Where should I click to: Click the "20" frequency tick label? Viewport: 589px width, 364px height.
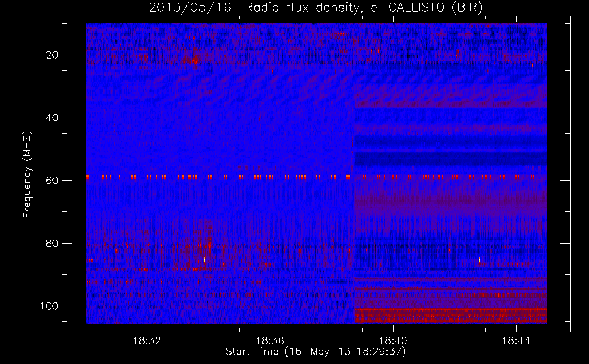52,55
